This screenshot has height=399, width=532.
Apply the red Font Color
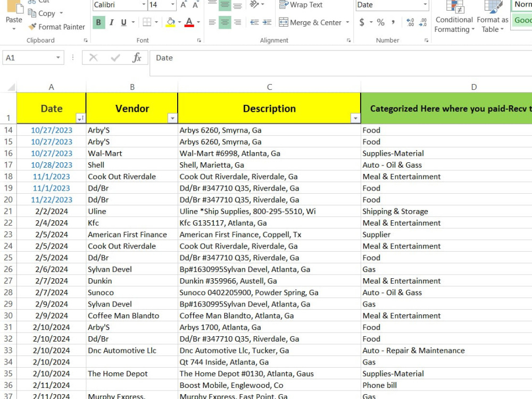coord(189,22)
